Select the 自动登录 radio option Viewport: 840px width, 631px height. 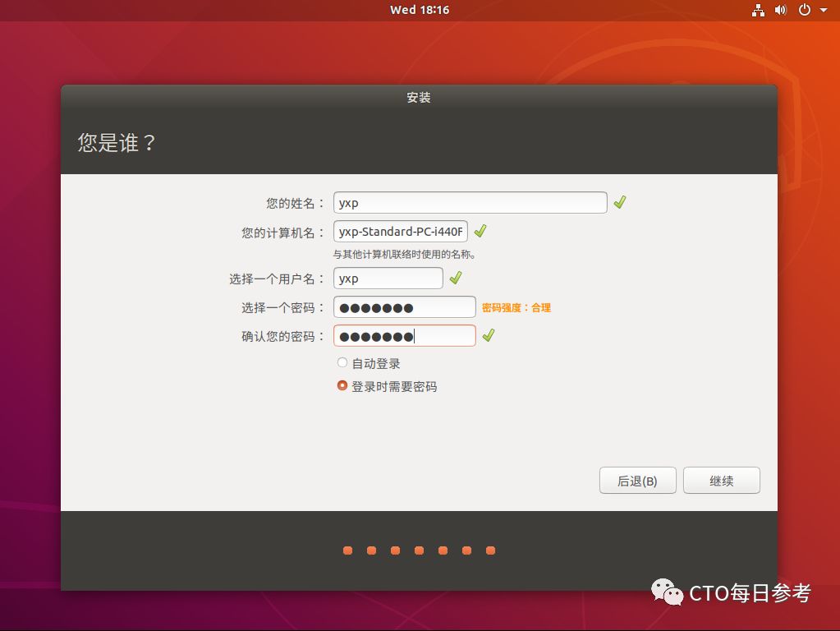[342, 362]
